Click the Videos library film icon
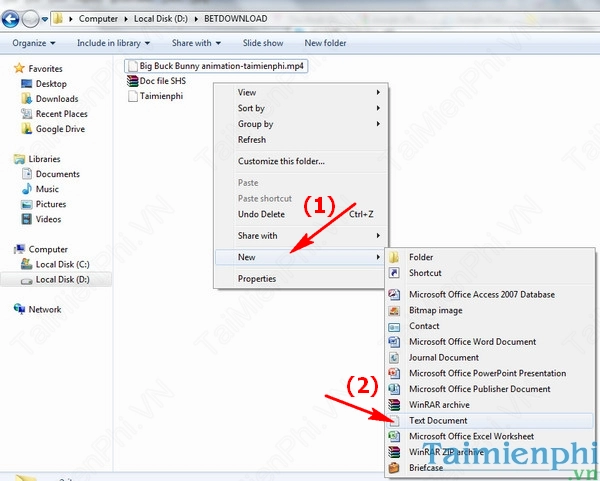The width and height of the screenshot is (600, 481). (27, 219)
